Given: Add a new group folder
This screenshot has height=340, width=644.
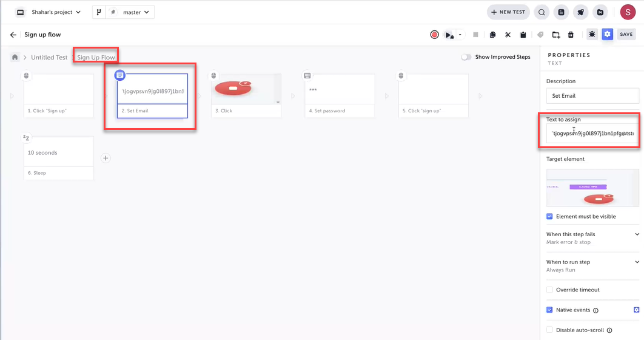Looking at the screenshot, I should tap(555, 35).
